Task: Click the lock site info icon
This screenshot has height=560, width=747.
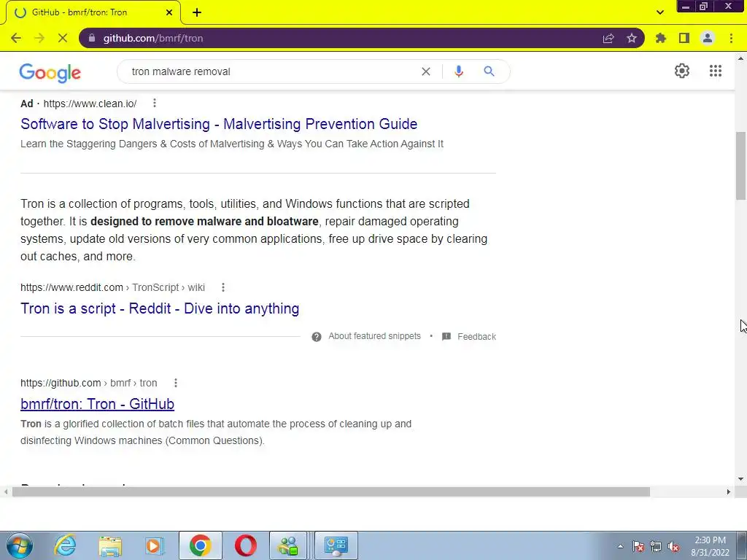Action: coord(92,38)
